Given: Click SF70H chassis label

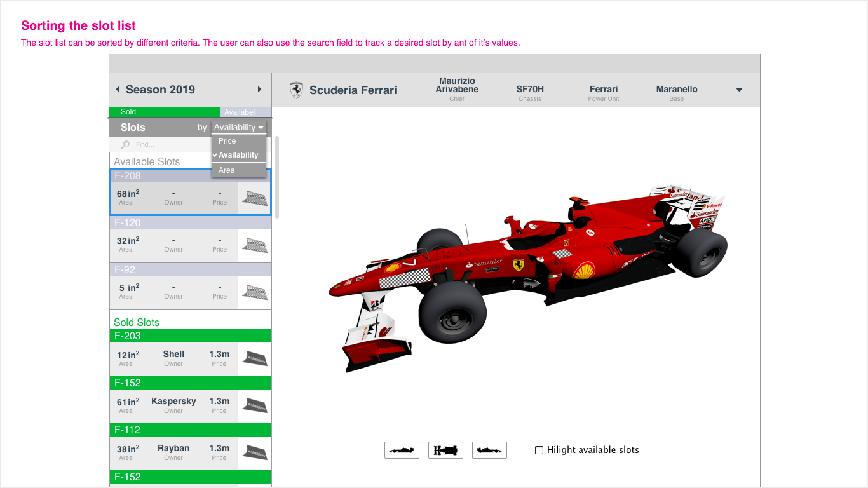Looking at the screenshot, I should point(530,90).
